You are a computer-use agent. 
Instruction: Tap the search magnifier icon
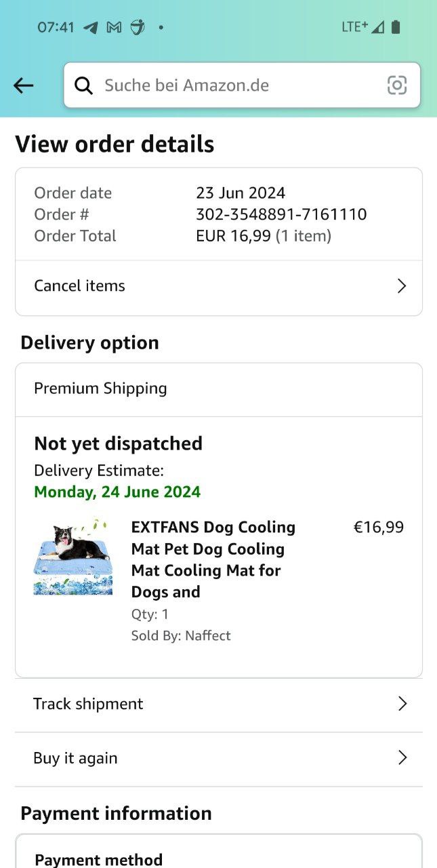click(x=84, y=85)
